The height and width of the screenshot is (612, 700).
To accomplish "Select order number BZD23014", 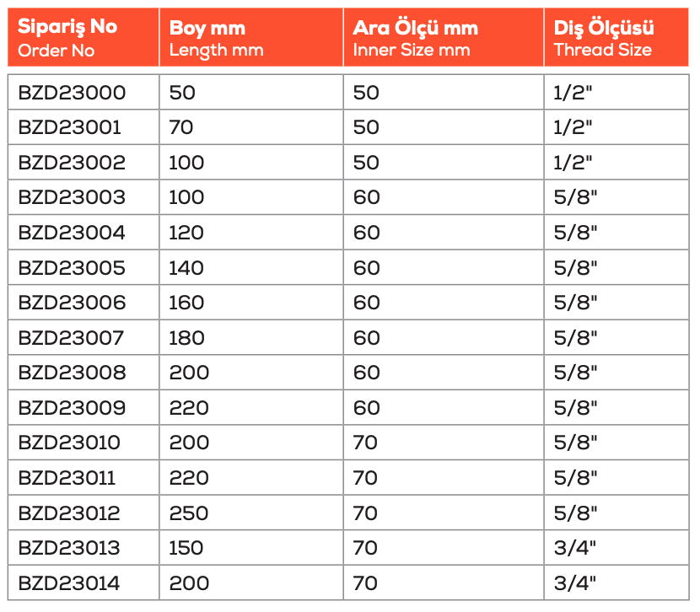I will click(x=69, y=582).
